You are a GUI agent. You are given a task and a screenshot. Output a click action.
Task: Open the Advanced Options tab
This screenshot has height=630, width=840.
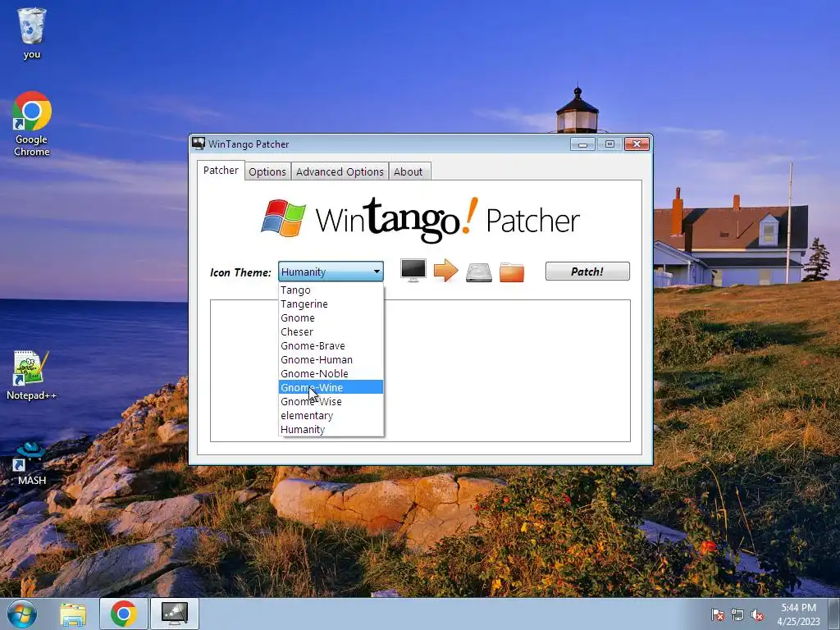(x=340, y=171)
